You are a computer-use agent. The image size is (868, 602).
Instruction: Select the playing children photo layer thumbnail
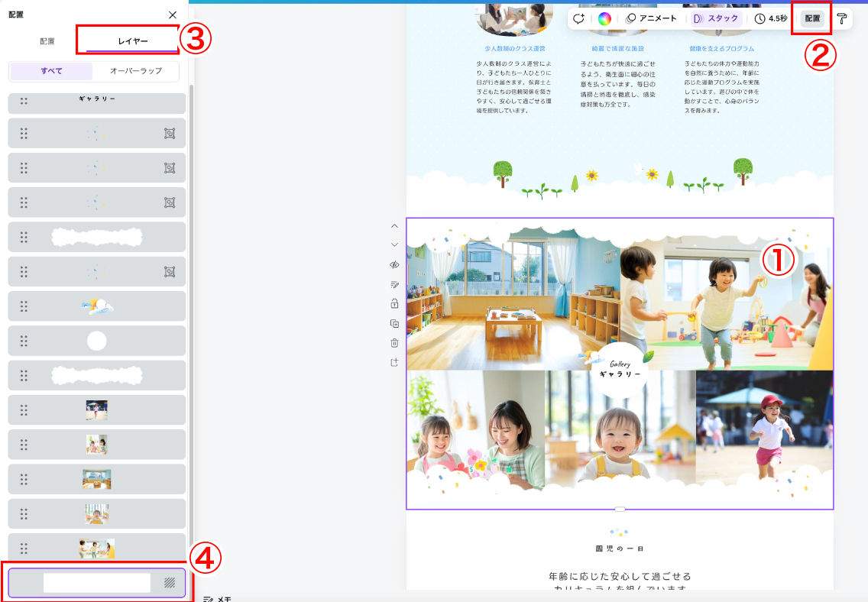pyautogui.click(x=97, y=549)
